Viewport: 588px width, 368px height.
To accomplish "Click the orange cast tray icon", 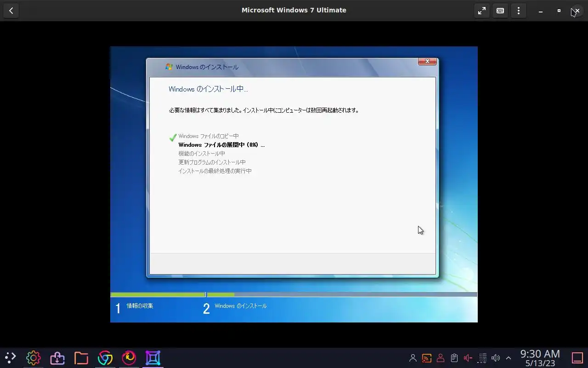I will point(427,358).
